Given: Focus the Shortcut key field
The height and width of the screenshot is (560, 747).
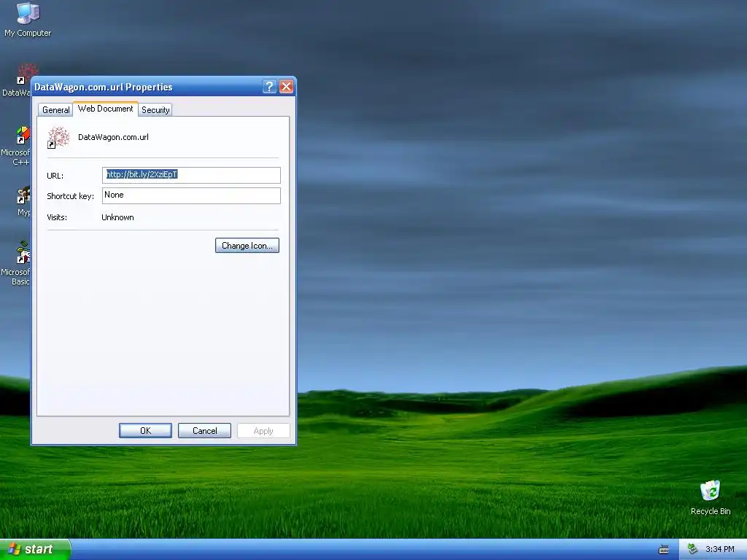Looking at the screenshot, I should [191, 195].
